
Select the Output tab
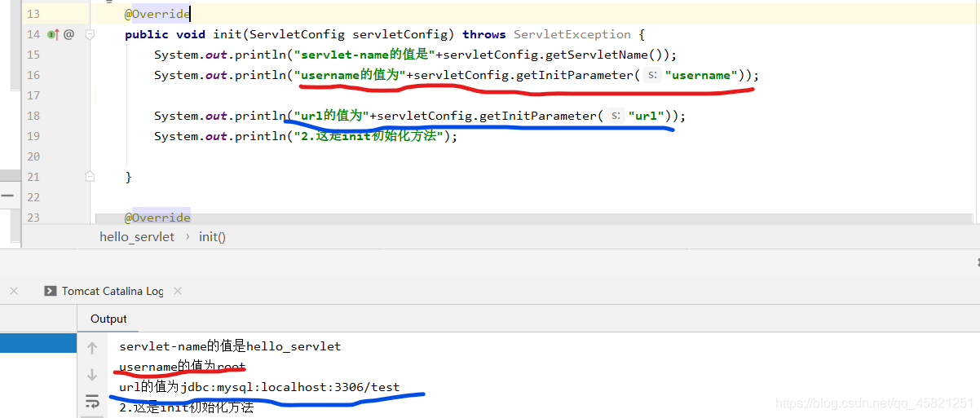[108, 319]
